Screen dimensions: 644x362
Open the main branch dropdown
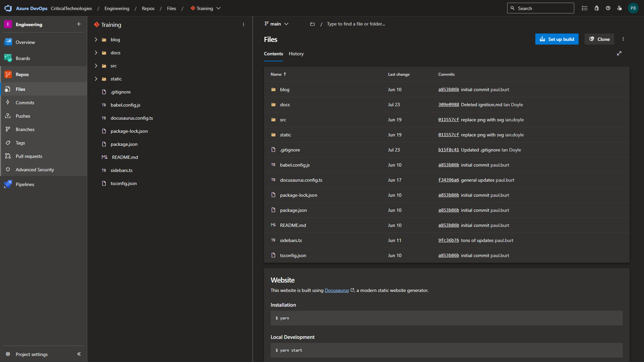tap(276, 24)
